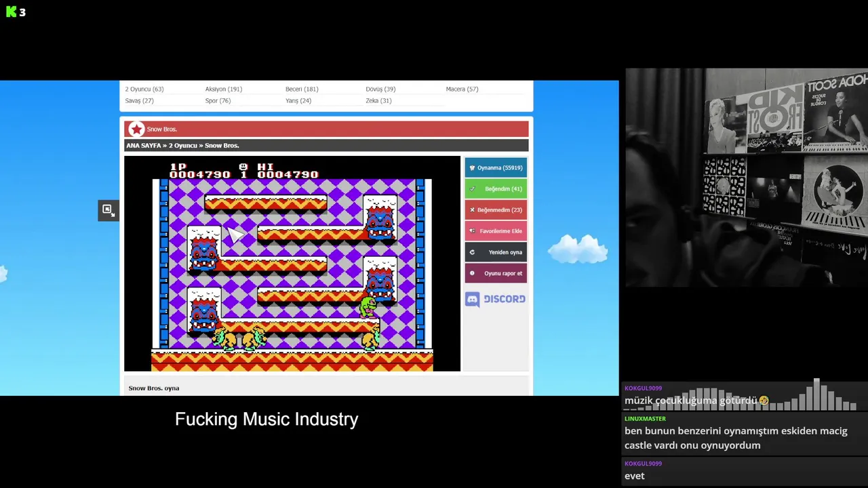Click the 'Snow Bros. oyna' heading below game
This screenshot has width=868, height=488.
click(154, 388)
